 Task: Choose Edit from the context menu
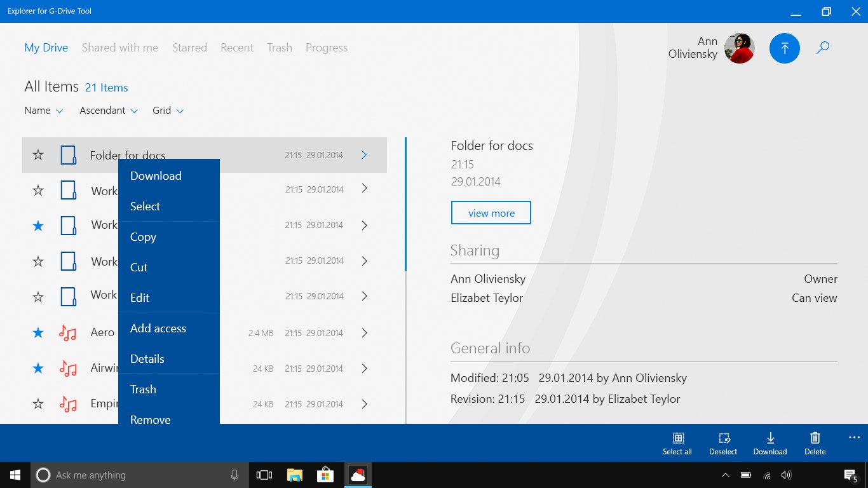point(169,298)
